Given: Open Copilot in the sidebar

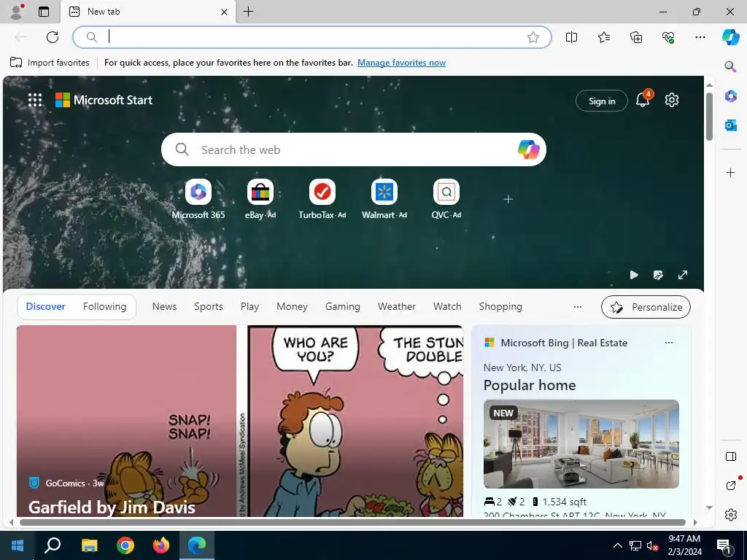Looking at the screenshot, I should click(x=730, y=37).
